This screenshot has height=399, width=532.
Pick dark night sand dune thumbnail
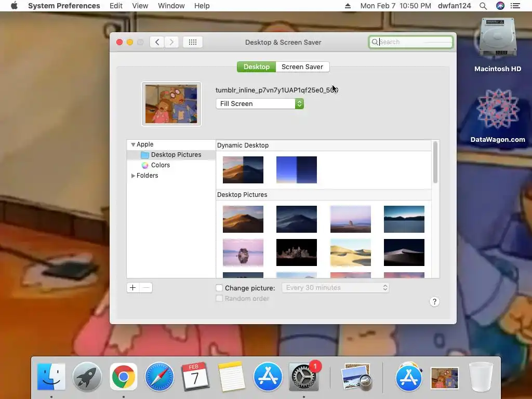click(x=404, y=252)
